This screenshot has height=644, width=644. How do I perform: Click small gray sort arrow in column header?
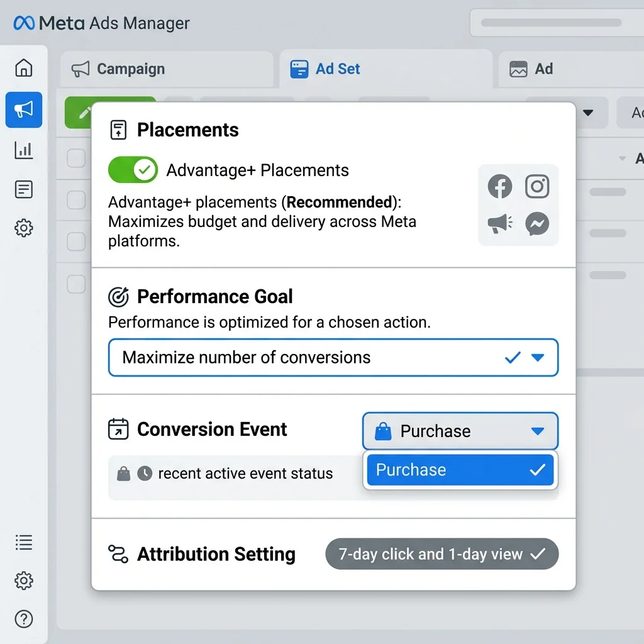[x=622, y=158]
